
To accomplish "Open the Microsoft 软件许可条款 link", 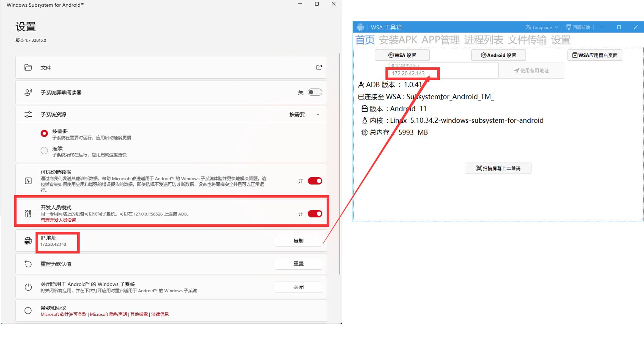I will coord(63,314).
